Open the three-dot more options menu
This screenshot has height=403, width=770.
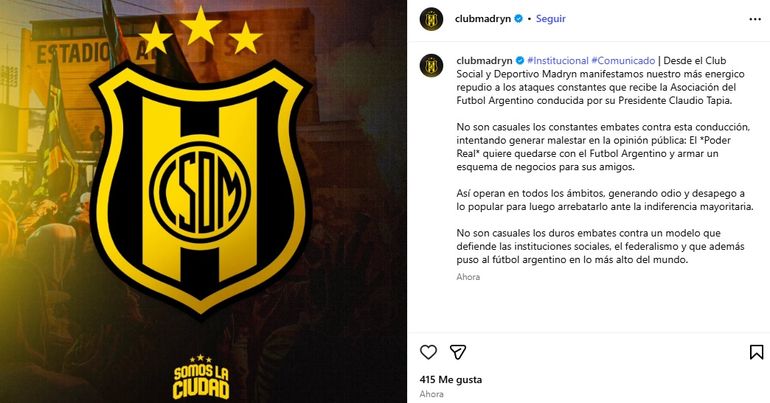point(755,19)
